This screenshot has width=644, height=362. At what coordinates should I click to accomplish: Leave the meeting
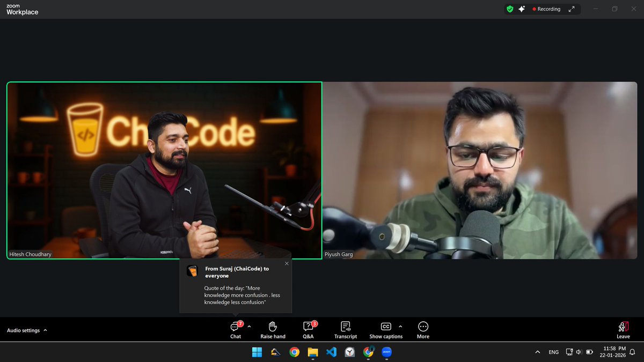623,330
